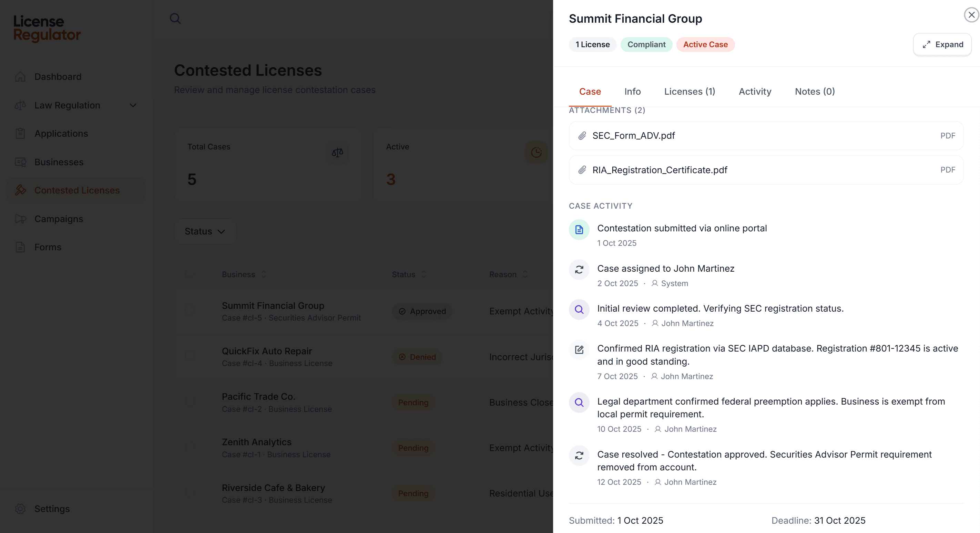
Task: Open the Activity tab
Action: 755,92
